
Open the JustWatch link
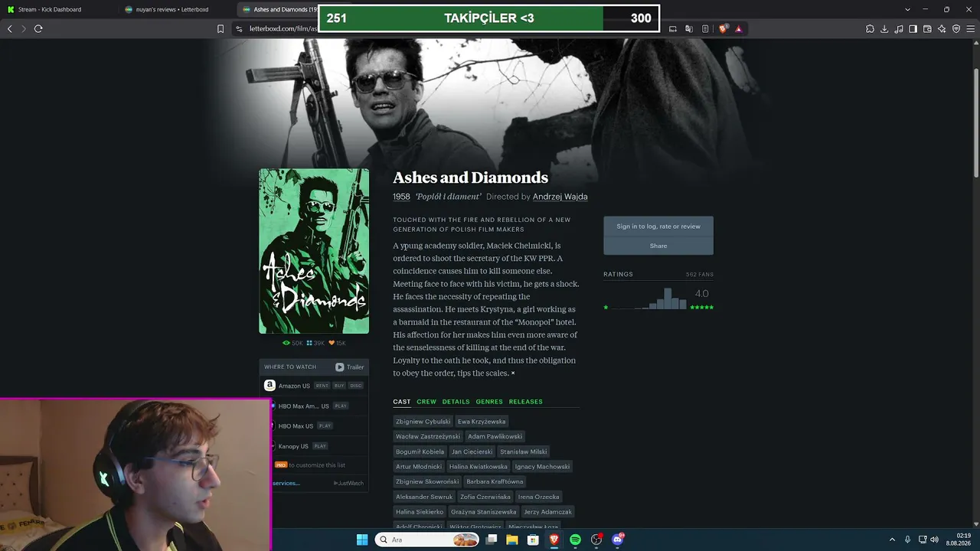(x=348, y=483)
